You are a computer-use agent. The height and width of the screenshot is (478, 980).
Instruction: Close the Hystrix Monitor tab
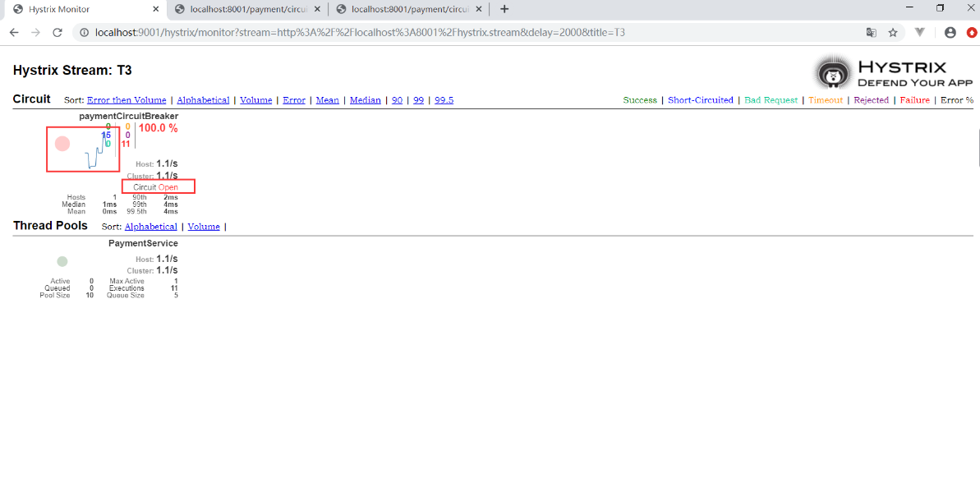(x=156, y=9)
